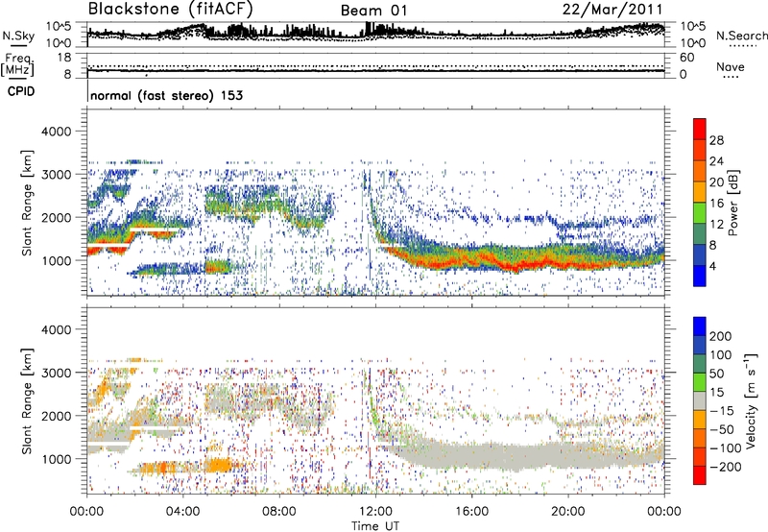Click the 'normal (fast stereo) 153' text
The width and height of the screenshot is (768, 532).
point(166,95)
